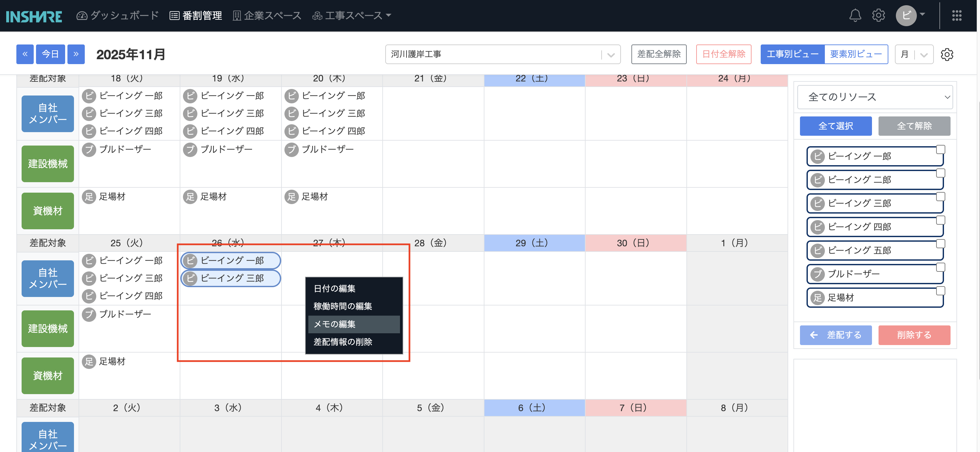Image resolution: width=980 pixels, height=452 pixels.
Task: Click ブルドーザー icon on 20 (木)
Action: [291, 149]
